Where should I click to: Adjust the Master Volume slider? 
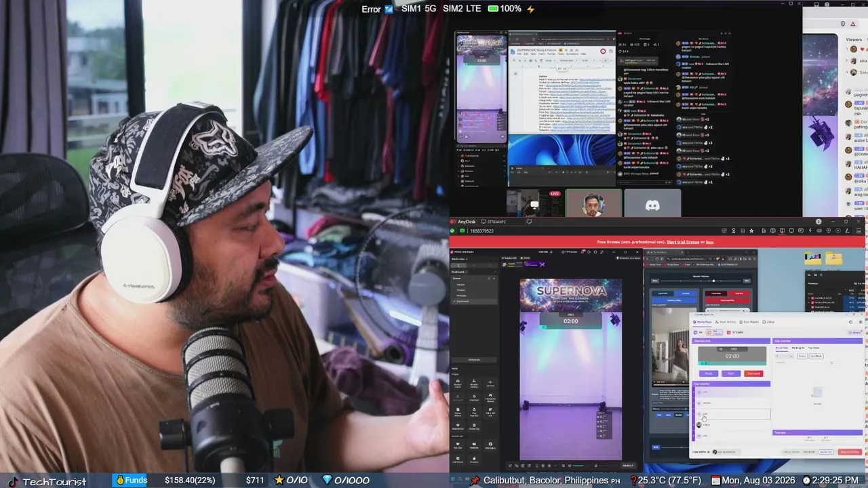tap(701, 280)
